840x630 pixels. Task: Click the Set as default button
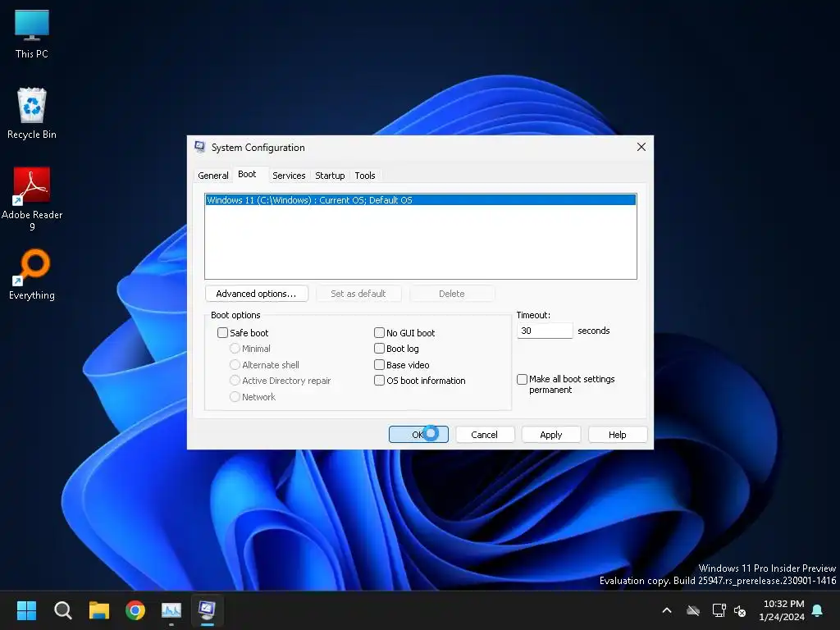coord(358,294)
